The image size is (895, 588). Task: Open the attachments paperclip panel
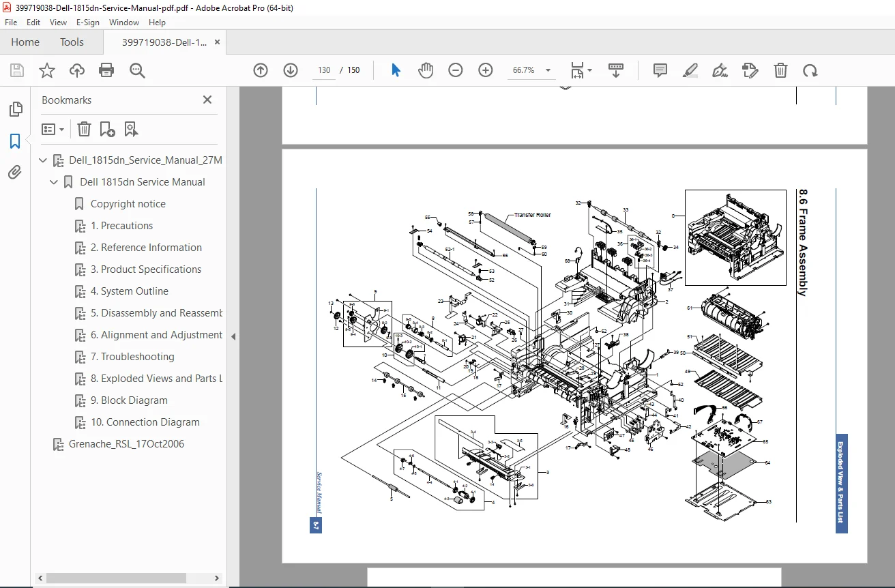pyautogui.click(x=15, y=173)
